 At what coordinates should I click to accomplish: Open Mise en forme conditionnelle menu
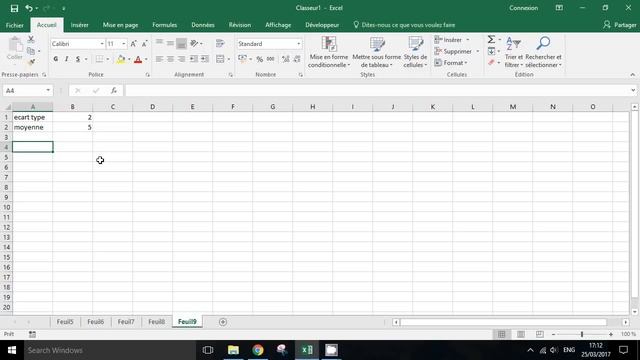coord(329,52)
